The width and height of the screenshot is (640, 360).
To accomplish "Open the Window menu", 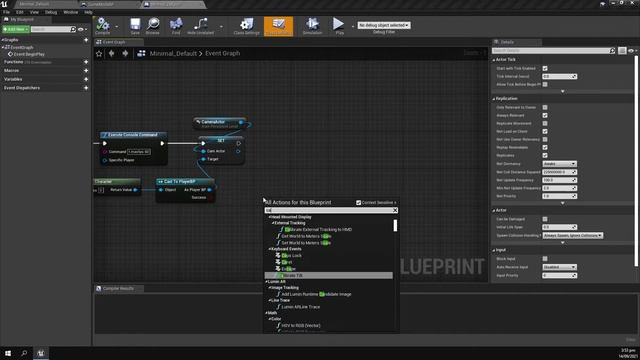I will tap(71, 12).
